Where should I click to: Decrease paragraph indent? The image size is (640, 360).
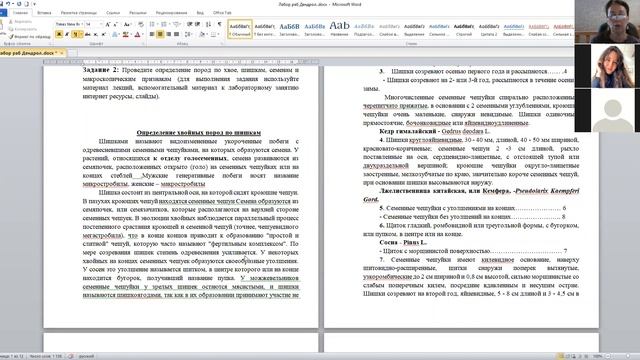click(189, 24)
